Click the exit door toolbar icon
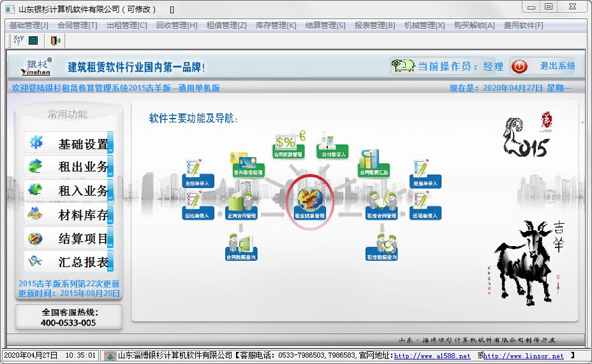Screen dimensions: 592x364 point(56,40)
